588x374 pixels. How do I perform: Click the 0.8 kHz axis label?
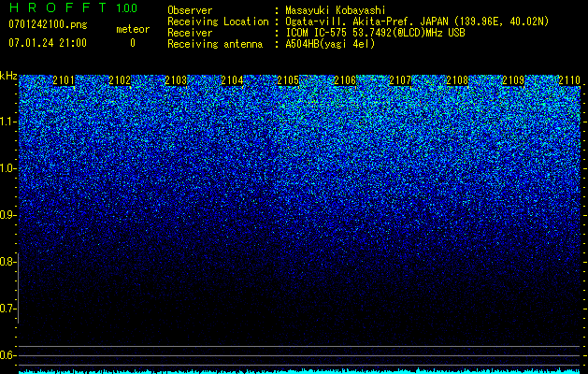click(7, 262)
